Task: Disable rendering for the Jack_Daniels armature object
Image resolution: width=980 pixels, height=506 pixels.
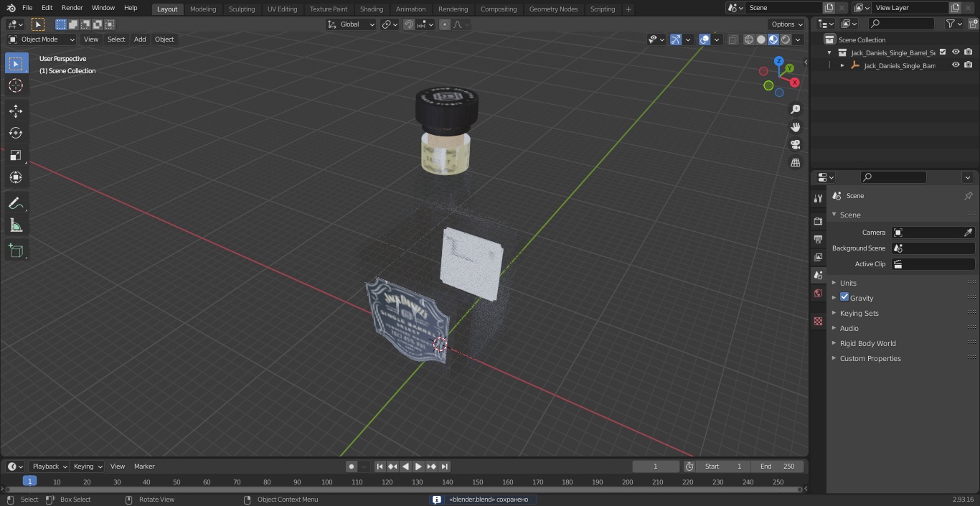Action: point(969,65)
